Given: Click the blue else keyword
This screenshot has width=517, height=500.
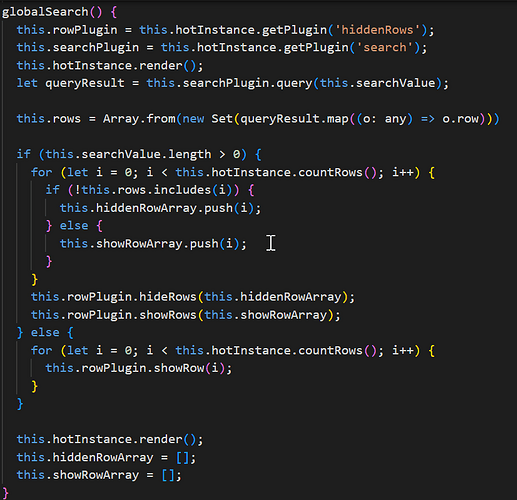Looking at the screenshot, I should [45, 332].
